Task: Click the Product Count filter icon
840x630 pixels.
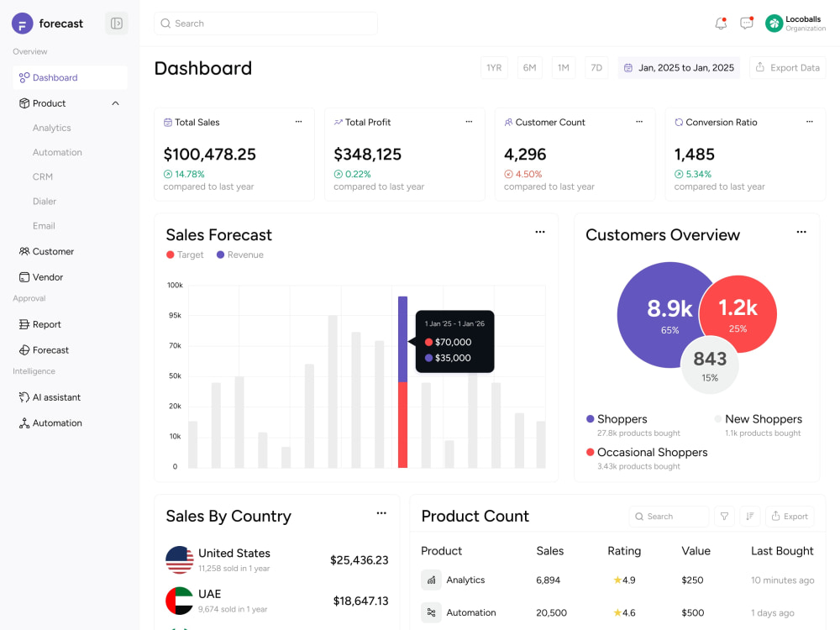Action: pos(724,517)
